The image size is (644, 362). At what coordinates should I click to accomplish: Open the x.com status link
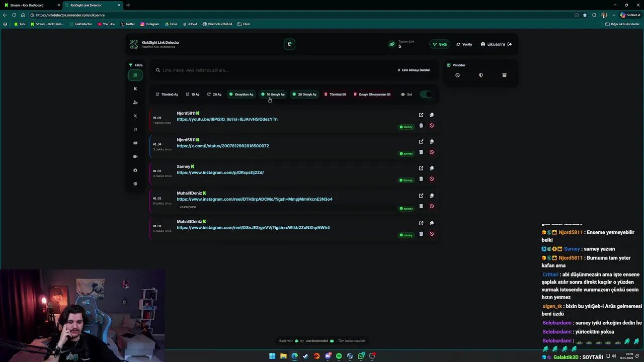(x=223, y=146)
